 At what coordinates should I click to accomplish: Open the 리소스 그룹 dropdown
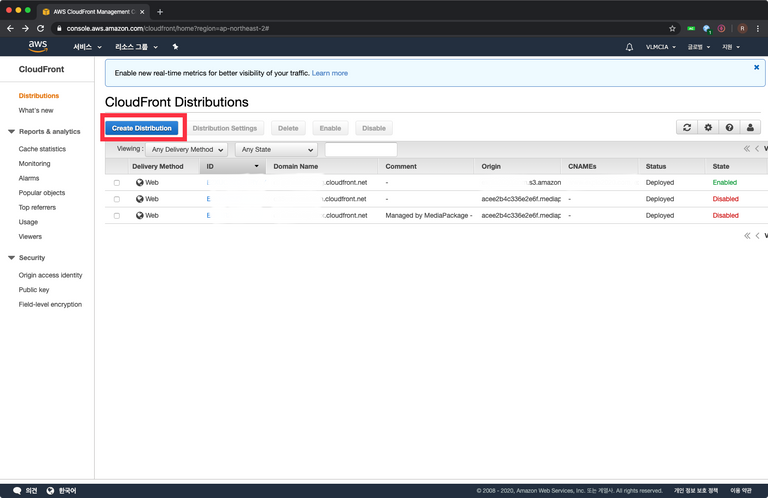coord(136,47)
